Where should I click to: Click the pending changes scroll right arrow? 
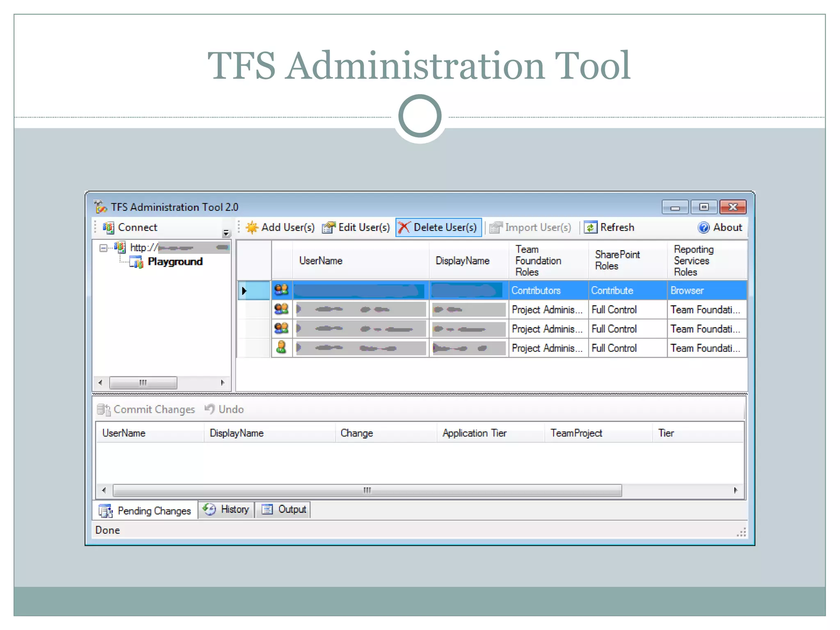(x=736, y=490)
